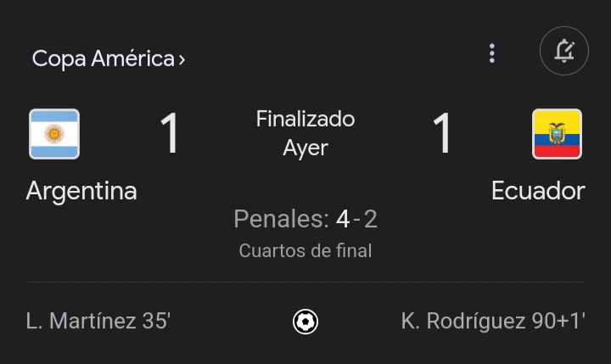Toggle match notifications with the bell icon

point(563,53)
